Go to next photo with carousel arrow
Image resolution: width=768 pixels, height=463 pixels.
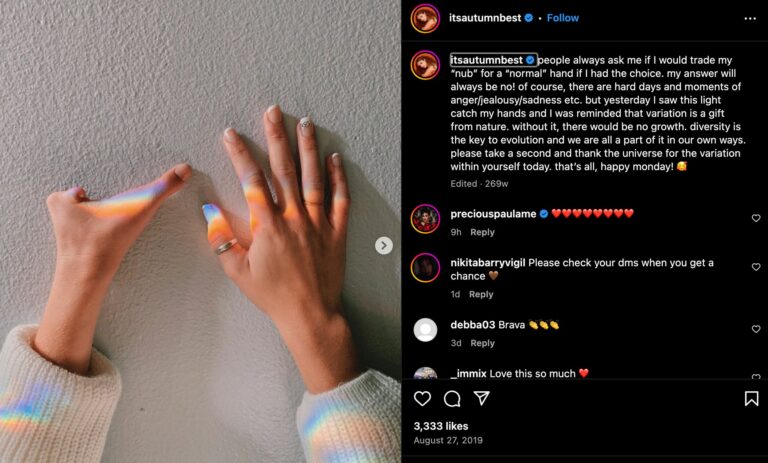[x=384, y=245]
